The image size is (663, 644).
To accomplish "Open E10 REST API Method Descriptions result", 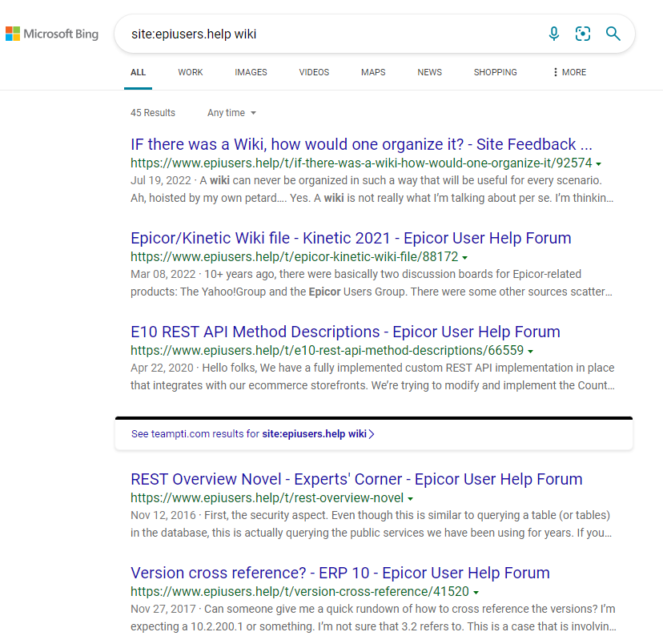I will pos(345,332).
